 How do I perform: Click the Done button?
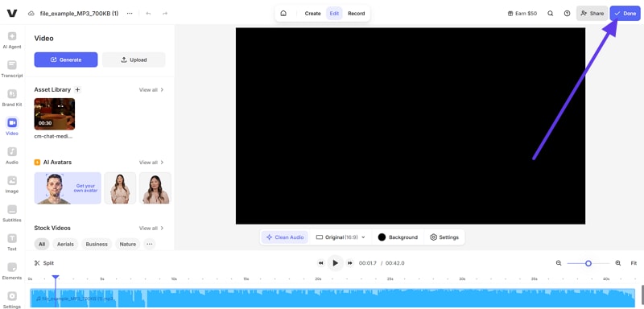click(625, 14)
